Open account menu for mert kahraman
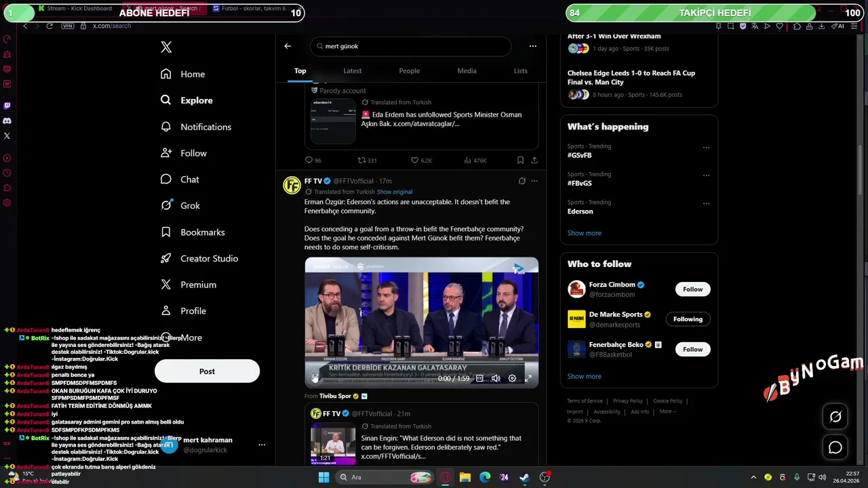This screenshot has width=868, height=488. tap(262, 445)
